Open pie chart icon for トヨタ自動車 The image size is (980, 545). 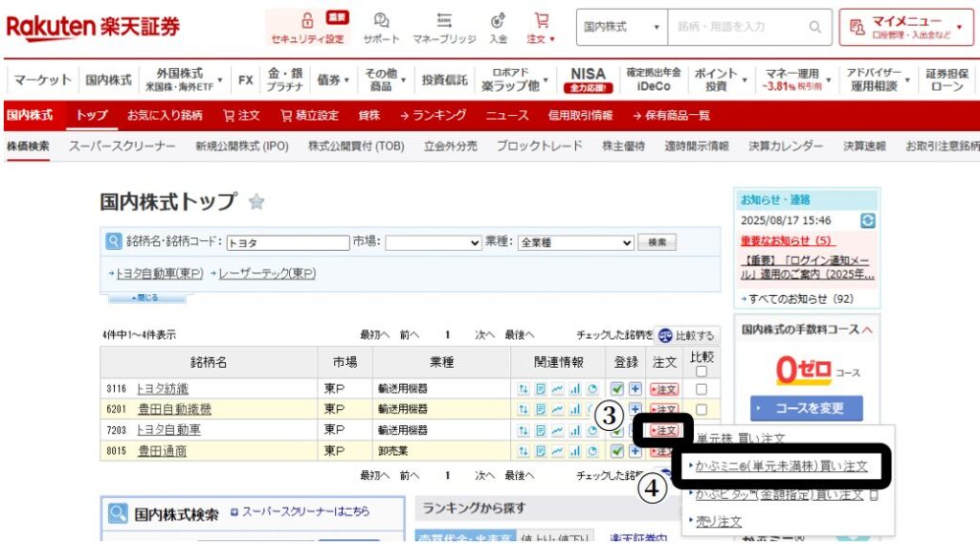click(591, 430)
